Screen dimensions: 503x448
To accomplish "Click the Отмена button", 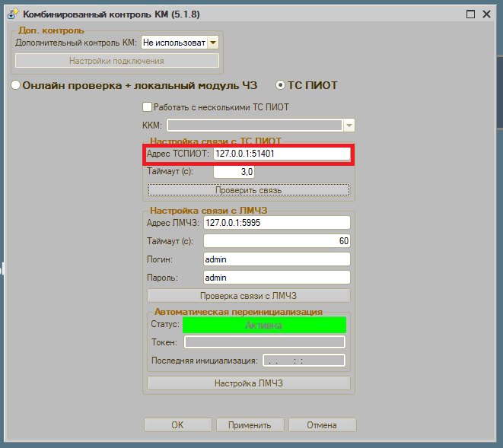I will click(x=322, y=425).
